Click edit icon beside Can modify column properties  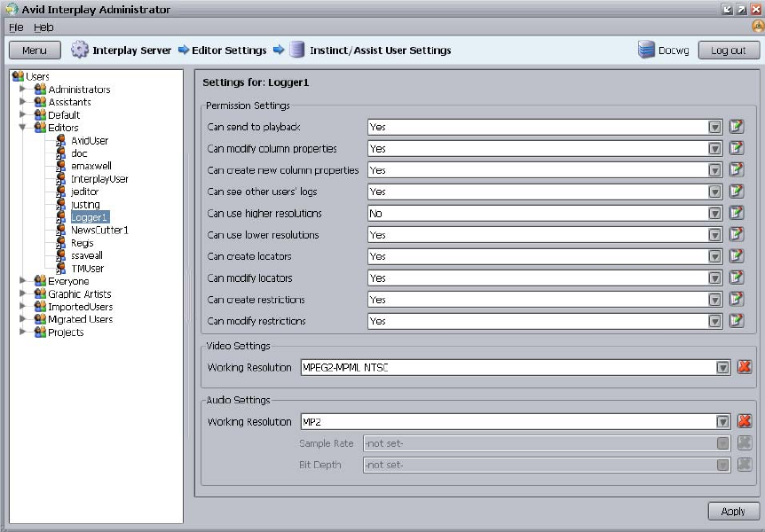coord(737,148)
